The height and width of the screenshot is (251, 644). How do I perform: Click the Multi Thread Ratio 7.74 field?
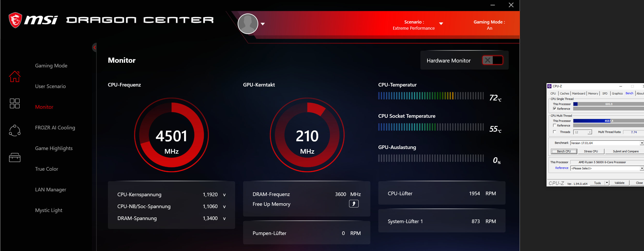(x=633, y=132)
